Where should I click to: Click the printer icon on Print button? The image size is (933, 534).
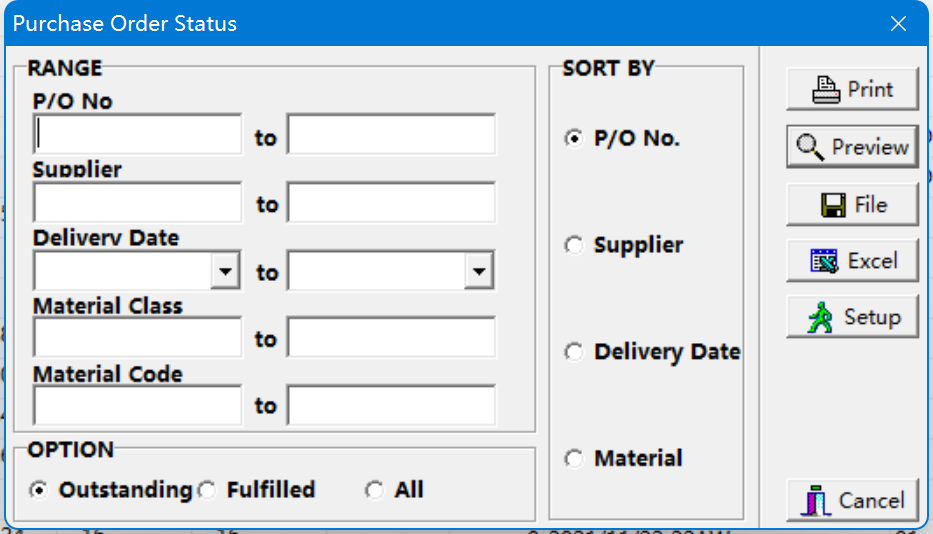[x=826, y=89]
